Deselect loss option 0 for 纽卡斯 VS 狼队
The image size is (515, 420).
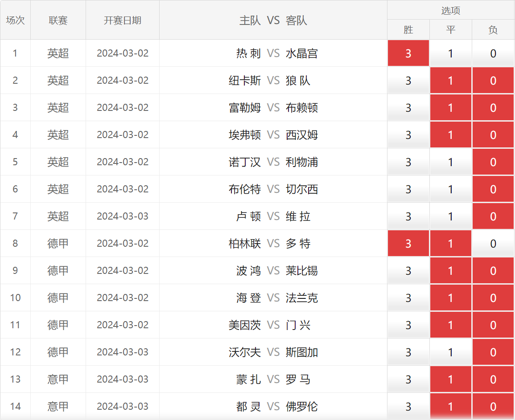(x=493, y=80)
